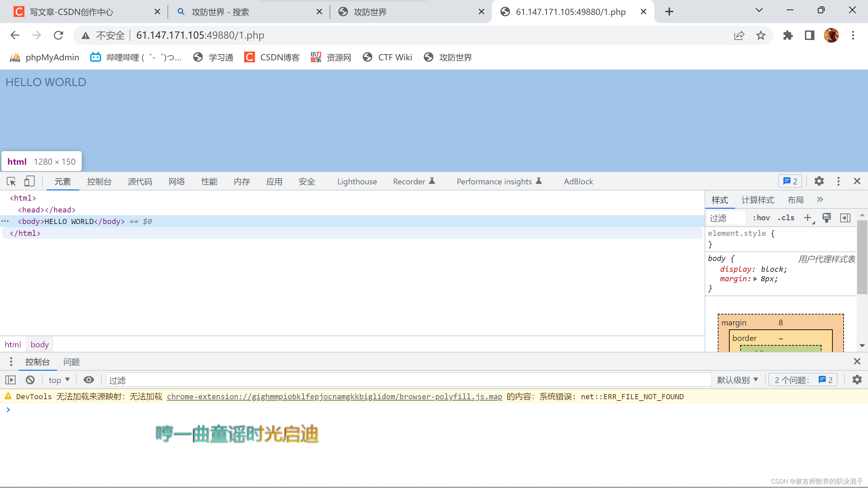The width and height of the screenshot is (868, 488).
Task: Click the live expression eye icon
Action: coord(89,380)
